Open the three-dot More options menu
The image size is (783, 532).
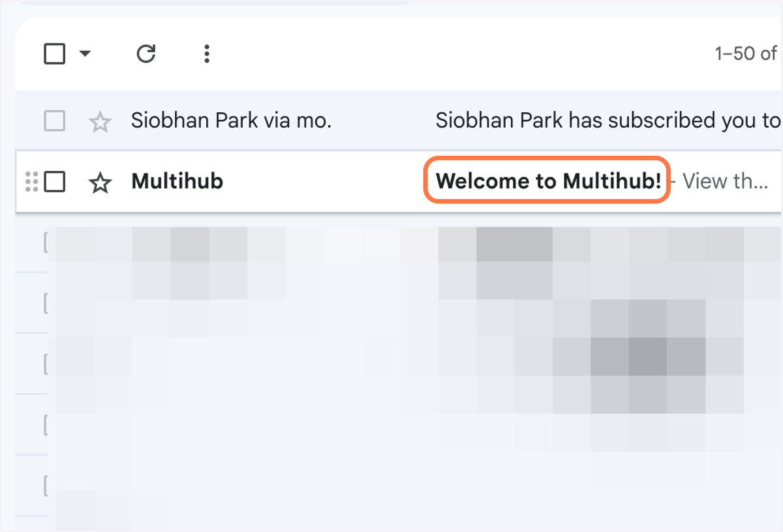(206, 53)
